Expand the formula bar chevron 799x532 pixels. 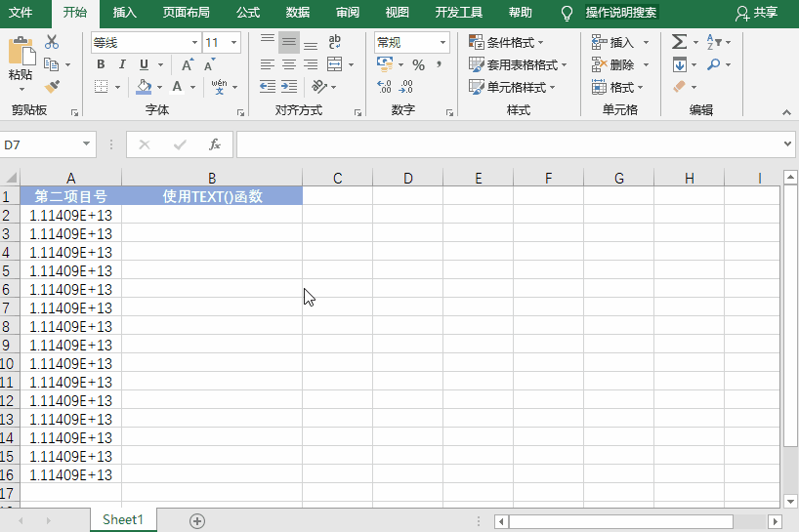[x=788, y=144]
